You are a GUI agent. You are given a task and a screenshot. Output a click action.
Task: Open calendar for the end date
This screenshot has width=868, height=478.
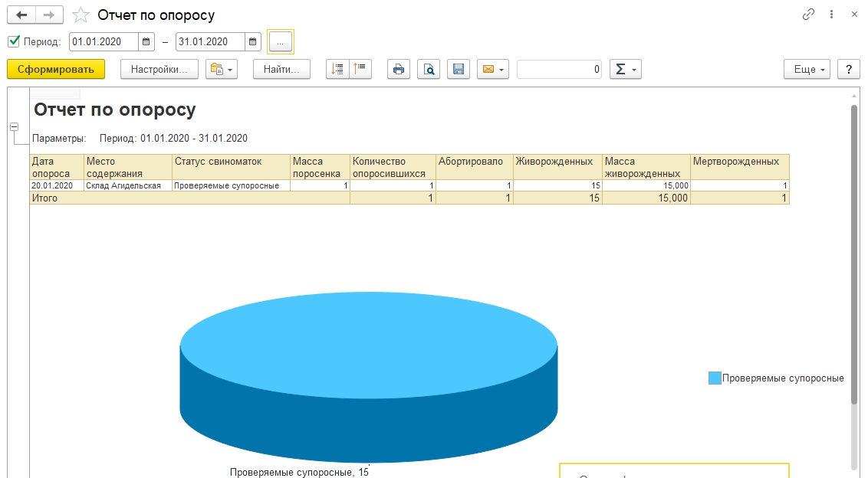pos(252,41)
